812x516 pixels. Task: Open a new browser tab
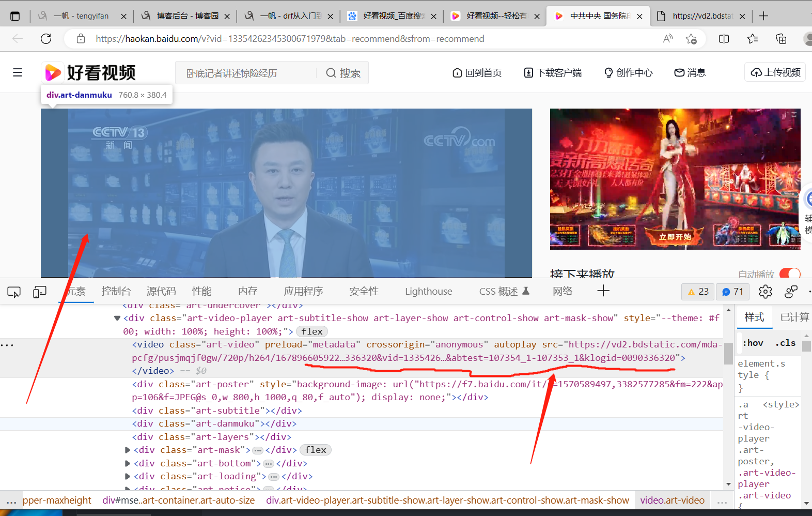[763, 16]
